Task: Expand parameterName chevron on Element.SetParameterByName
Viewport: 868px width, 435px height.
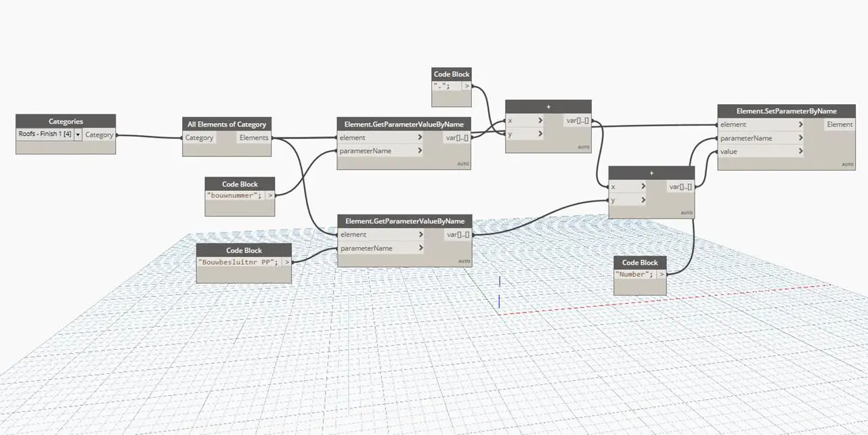Action: pos(801,138)
